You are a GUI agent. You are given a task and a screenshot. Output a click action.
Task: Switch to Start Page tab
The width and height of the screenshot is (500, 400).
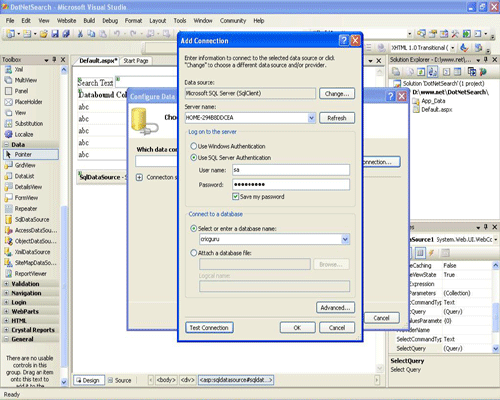tap(136, 61)
